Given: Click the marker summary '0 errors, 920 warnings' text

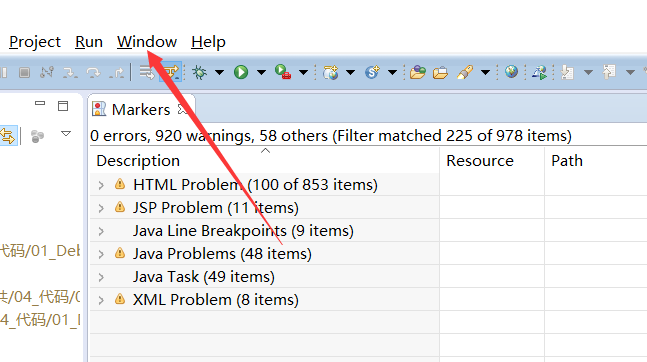Looking at the screenshot, I should pos(172,136).
